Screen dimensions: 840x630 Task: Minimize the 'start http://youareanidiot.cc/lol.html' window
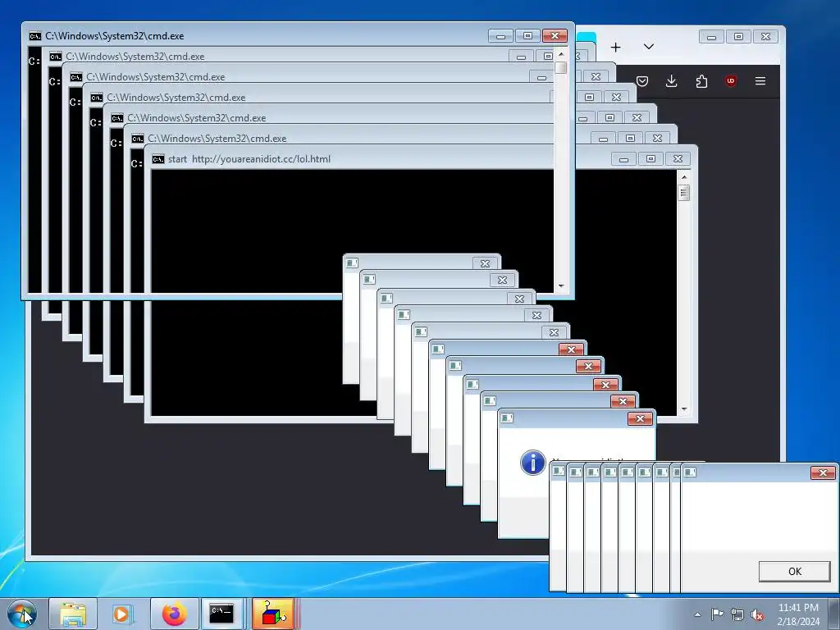pyautogui.click(x=623, y=158)
